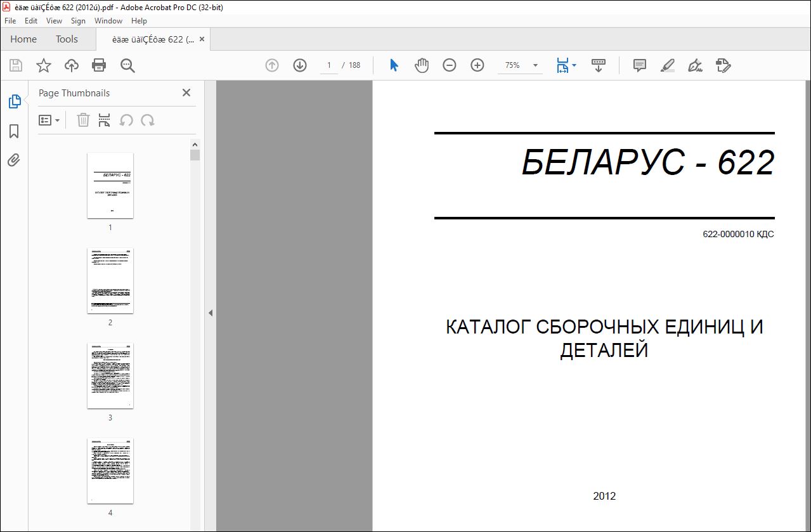The image size is (811, 532).
Task: Close the 622 document tab
Action: (202, 39)
